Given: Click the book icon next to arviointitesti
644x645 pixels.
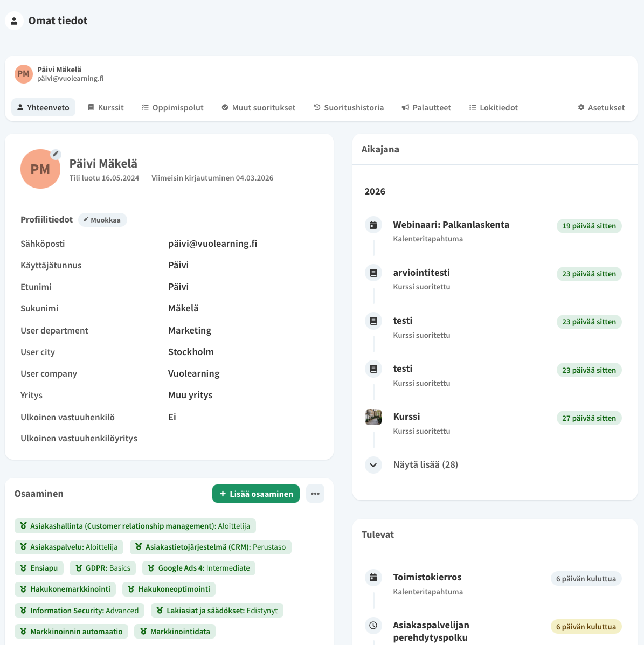Looking at the screenshot, I should point(373,273).
